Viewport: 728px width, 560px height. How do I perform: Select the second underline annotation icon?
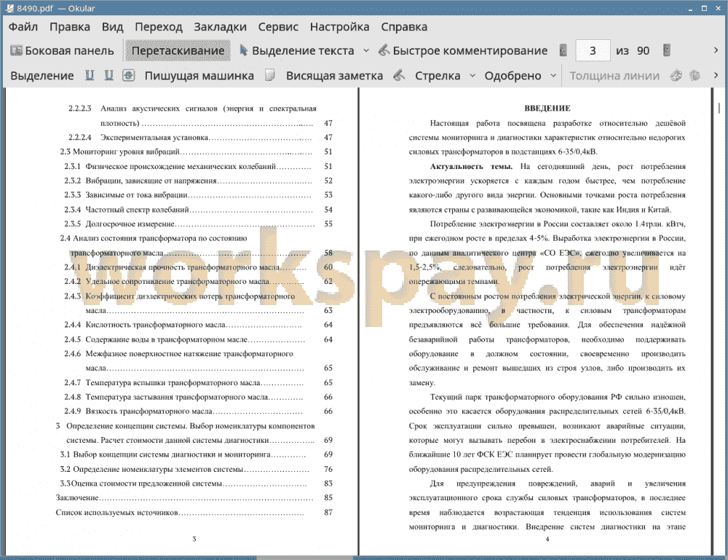[x=108, y=75]
